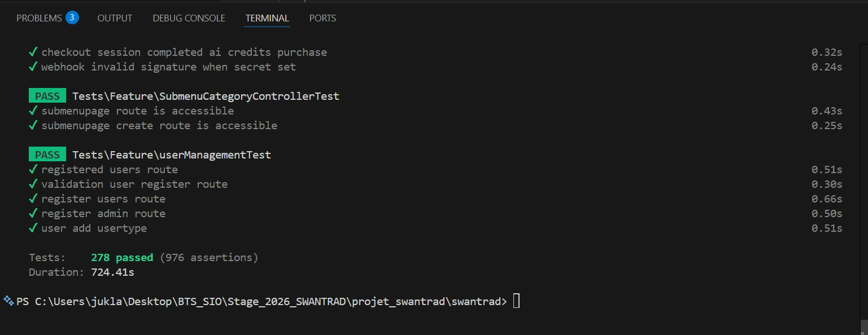Switch to the DEBUG CONSOLE tab
This screenshot has height=335, width=868.
pos(188,17)
